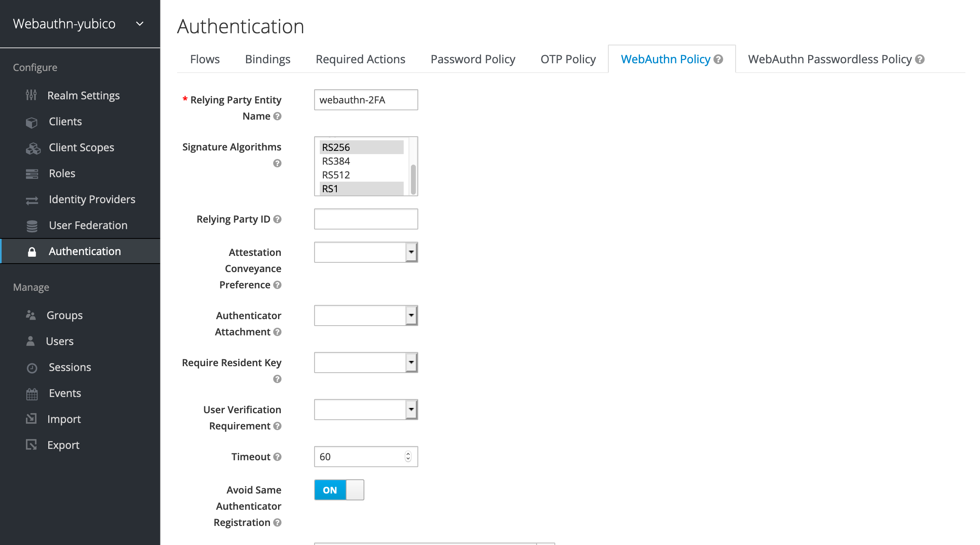Click the User Federation database icon
This screenshot has width=980, height=545.
pyautogui.click(x=32, y=225)
